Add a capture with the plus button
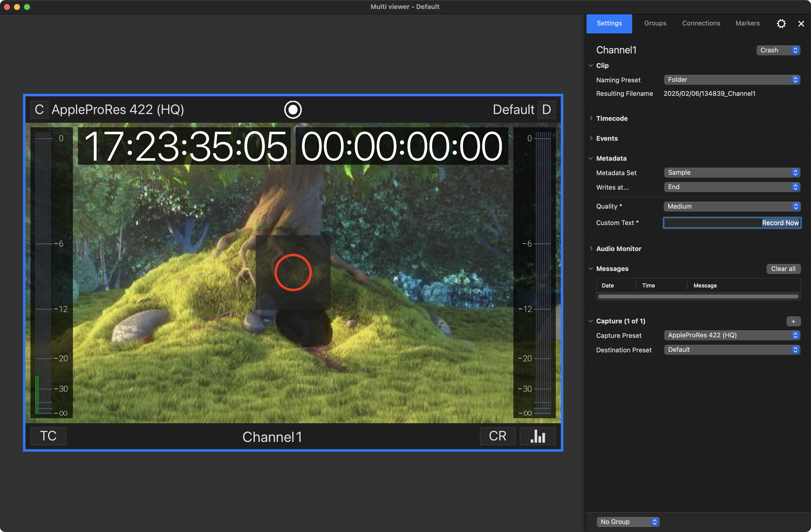This screenshot has width=811, height=532. coord(793,321)
